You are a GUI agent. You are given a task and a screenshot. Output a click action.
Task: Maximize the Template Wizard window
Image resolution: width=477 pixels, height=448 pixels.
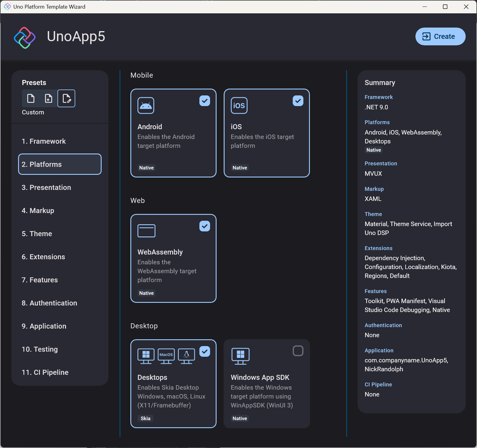coord(445,7)
